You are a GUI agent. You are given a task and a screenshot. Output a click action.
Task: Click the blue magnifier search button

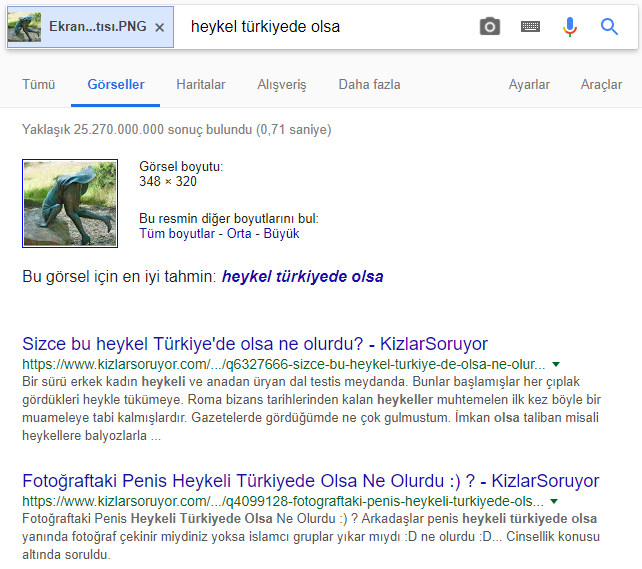coord(609,27)
